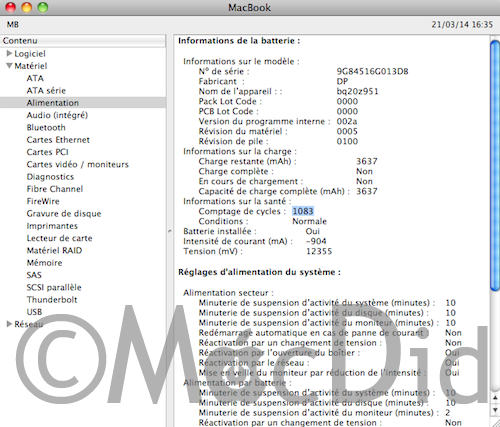Open Cartes vidéo / moniteurs section
The height and width of the screenshot is (427, 500).
tap(77, 164)
